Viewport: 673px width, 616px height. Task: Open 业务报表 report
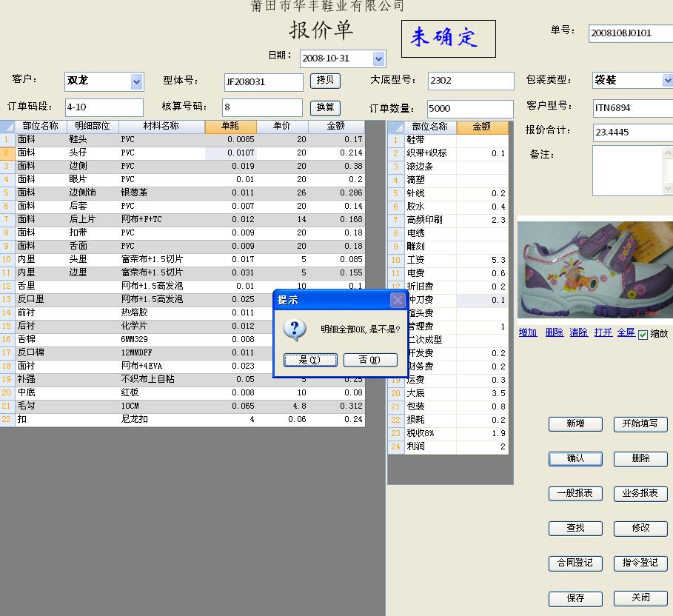640,494
